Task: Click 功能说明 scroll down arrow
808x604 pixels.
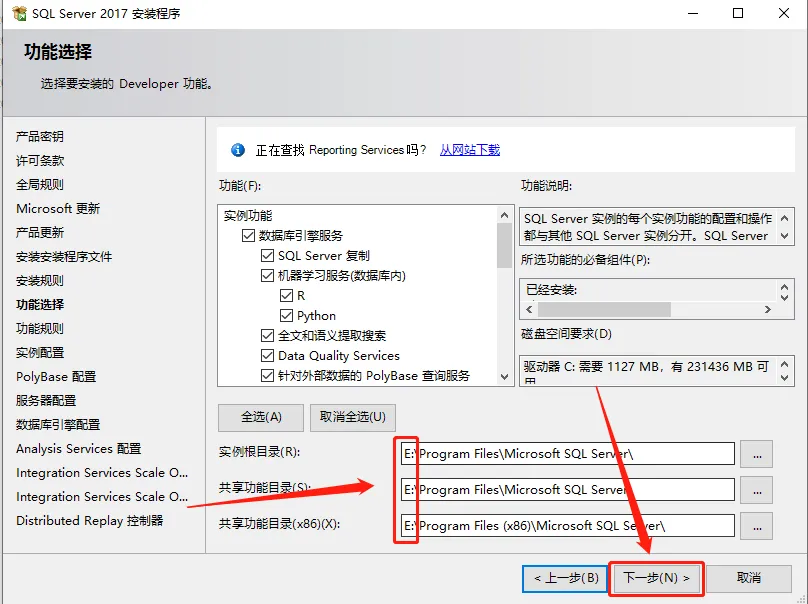Action: click(784, 236)
